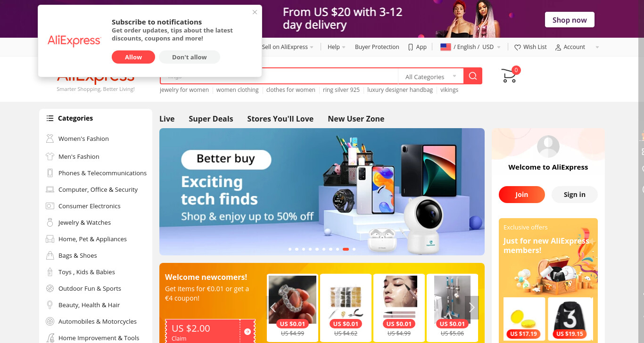Image resolution: width=644 pixels, height=343 pixels.
Task: Click the Jewelry & Watches ring icon
Action: coord(50,222)
